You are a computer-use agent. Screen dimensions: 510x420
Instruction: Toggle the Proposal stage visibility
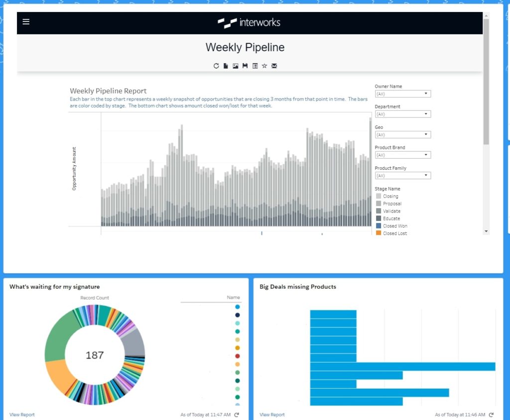pos(390,203)
